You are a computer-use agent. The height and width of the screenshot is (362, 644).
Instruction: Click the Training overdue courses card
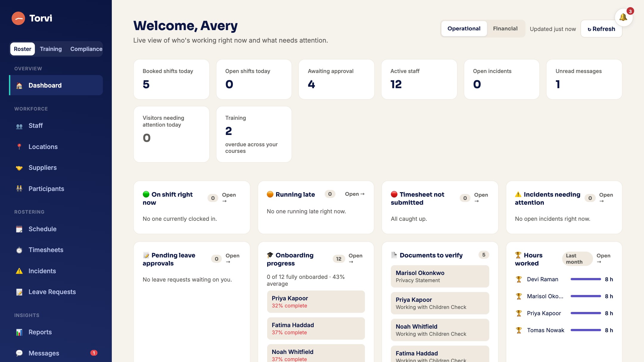coord(254,134)
